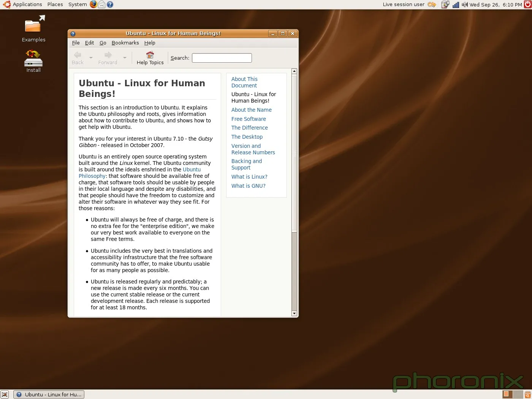Click the Back arrow toolbar button

pos(78,58)
